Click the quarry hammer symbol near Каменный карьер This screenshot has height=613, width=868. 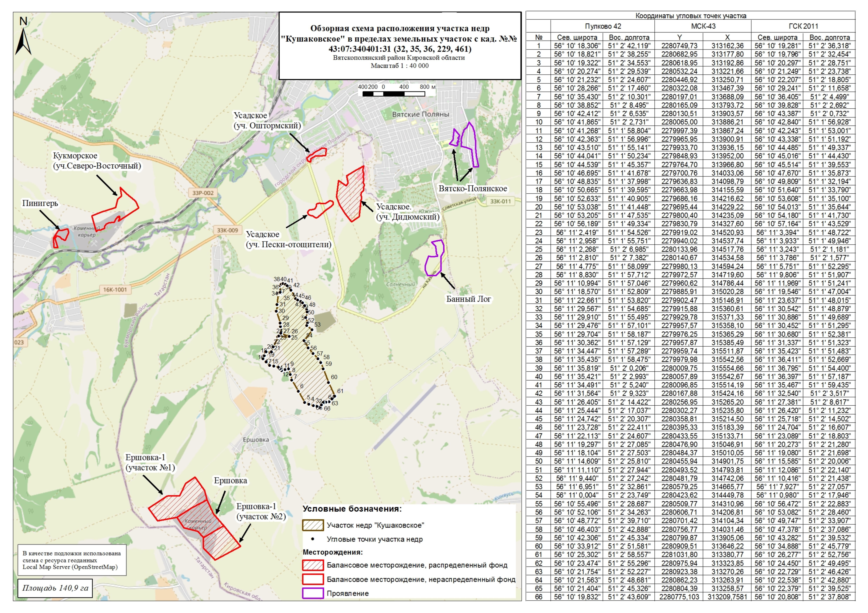tap(94, 243)
